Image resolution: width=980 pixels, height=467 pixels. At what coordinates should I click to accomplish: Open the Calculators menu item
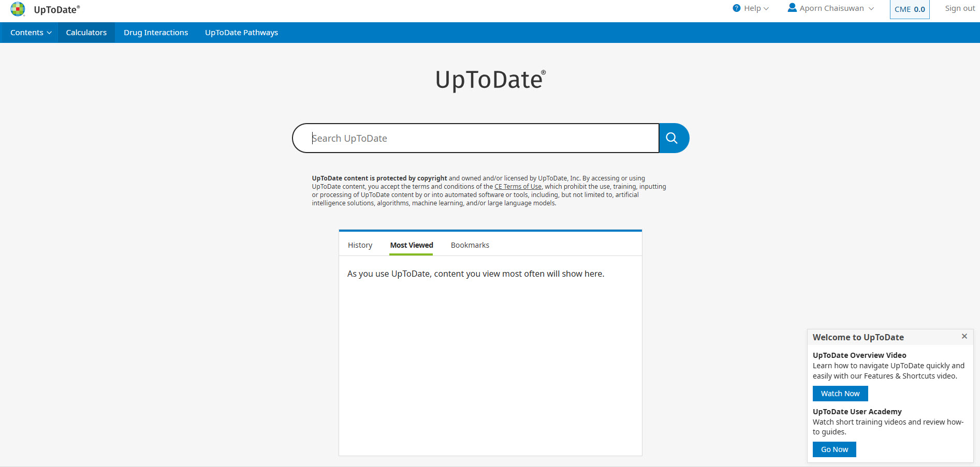point(86,33)
